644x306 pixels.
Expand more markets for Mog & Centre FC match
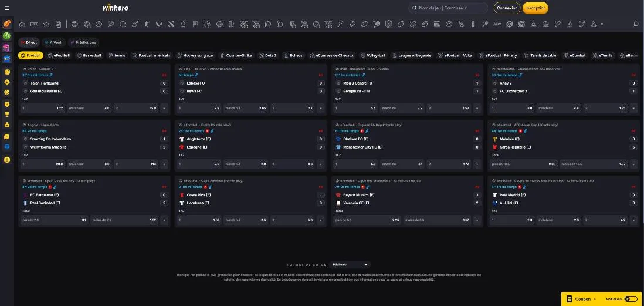477,108
